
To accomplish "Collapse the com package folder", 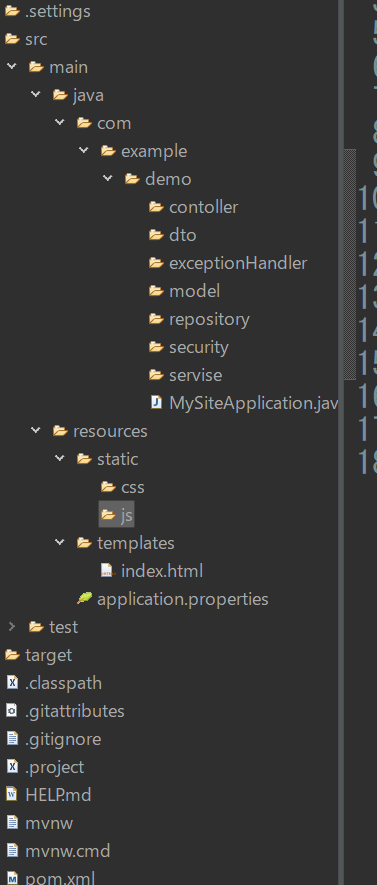I will (x=60, y=122).
